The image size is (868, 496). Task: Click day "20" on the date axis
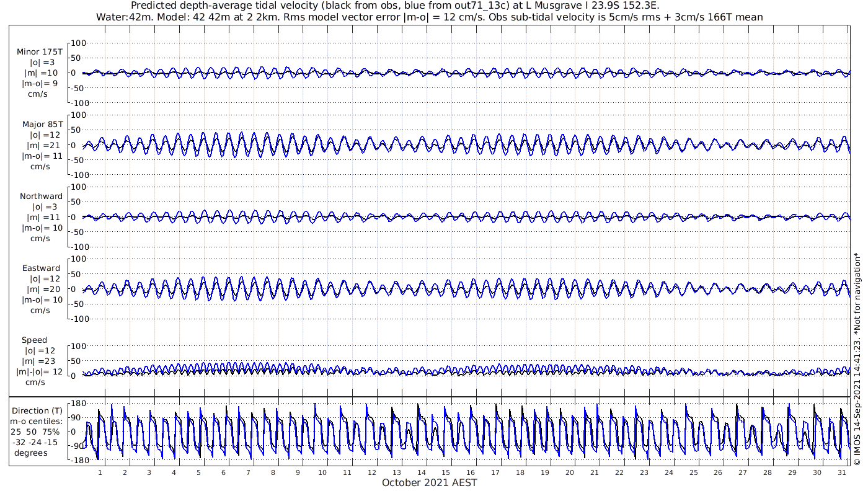pos(570,472)
